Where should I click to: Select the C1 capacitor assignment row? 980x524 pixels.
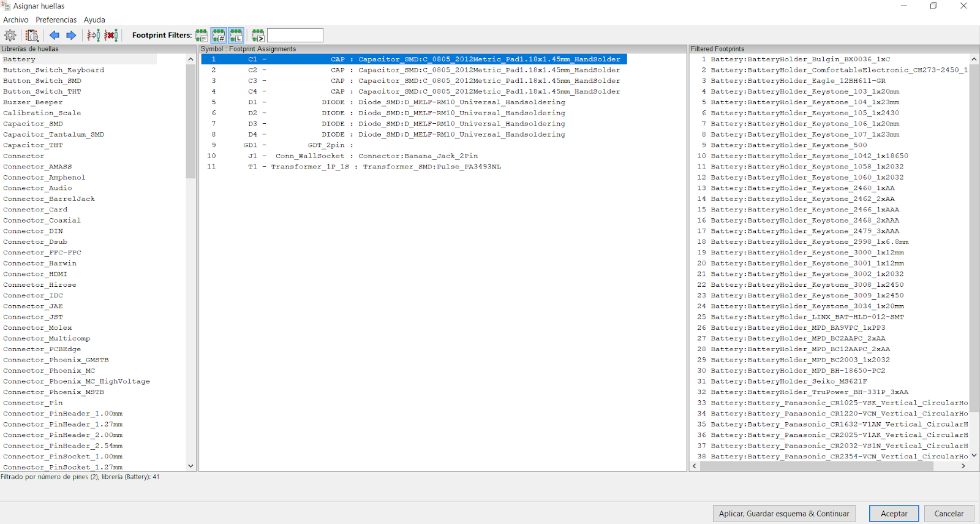tap(414, 59)
